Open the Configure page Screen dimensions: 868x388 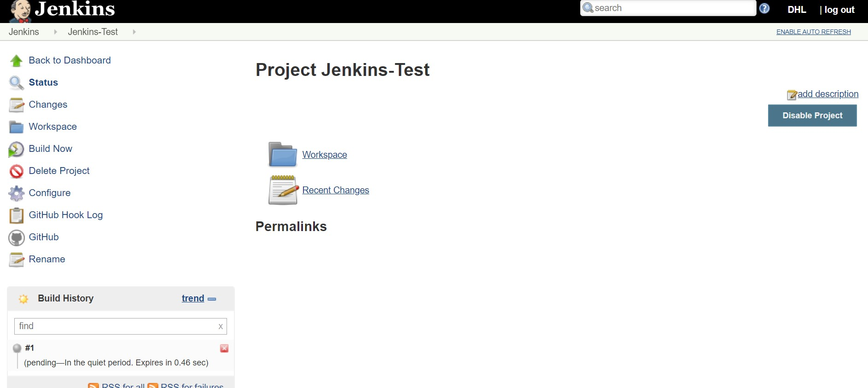click(x=49, y=193)
